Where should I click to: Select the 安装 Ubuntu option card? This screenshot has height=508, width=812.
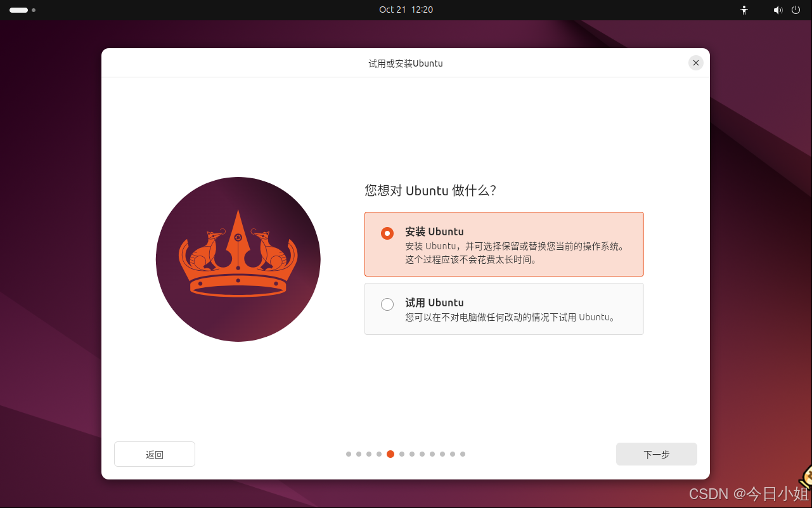coord(504,244)
